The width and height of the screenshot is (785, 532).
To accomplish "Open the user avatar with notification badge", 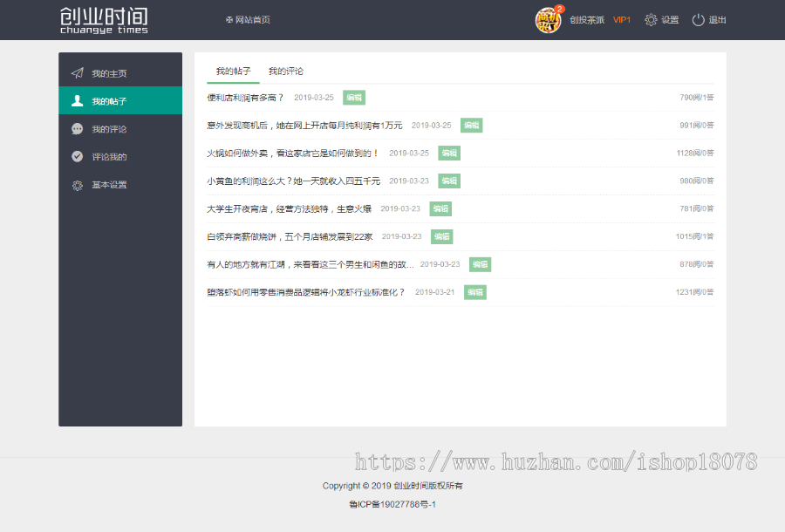I will click(548, 18).
